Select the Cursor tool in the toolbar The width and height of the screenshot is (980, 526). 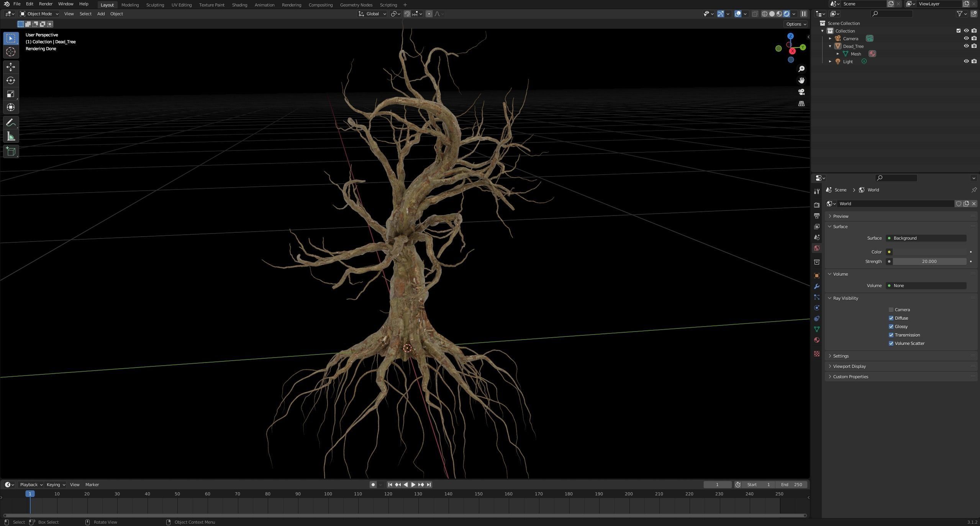click(x=11, y=52)
